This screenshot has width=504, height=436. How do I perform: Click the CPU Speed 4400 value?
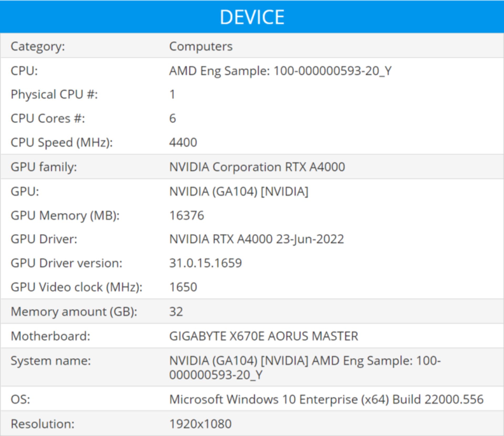[x=183, y=142]
